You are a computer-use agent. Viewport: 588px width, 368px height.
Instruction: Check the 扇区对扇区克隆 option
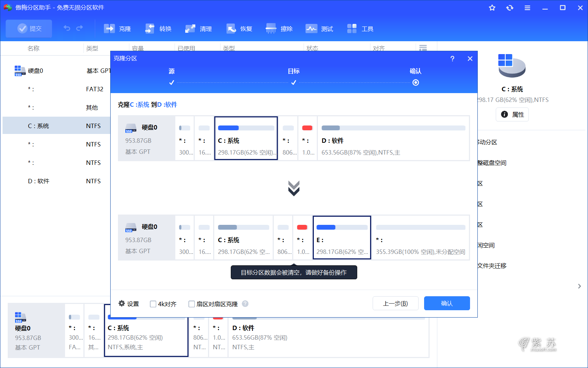click(x=191, y=304)
